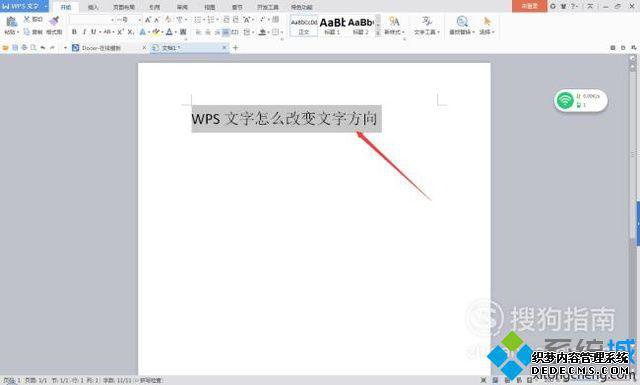Click the green Wi-Fi speed widget
Screen dimensions: 640x385
[x=581, y=100]
